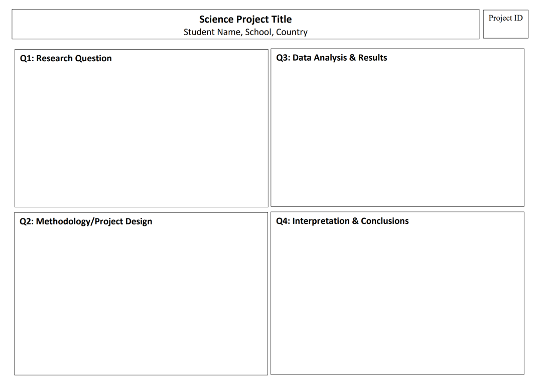This screenshot has height=392, width=542.
Task: Click inside the blank Interpretation & Conclusions area
Action: [397, 301]
